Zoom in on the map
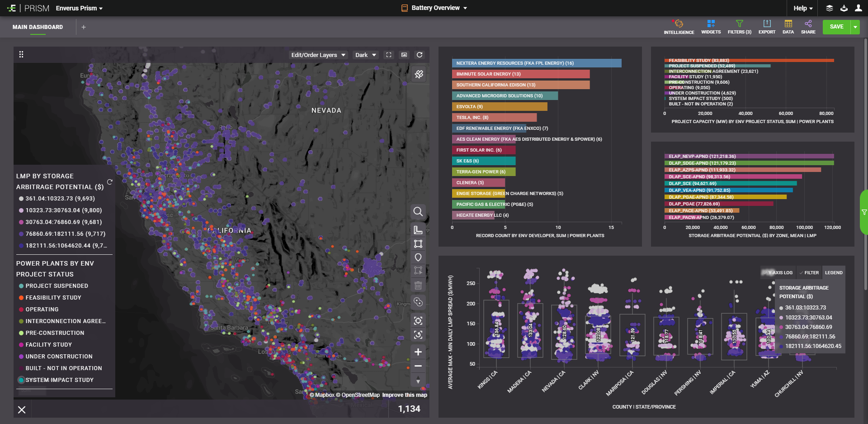Image resolution: width=868 pixels, height=424 pixels. click(x=418, y=352)
